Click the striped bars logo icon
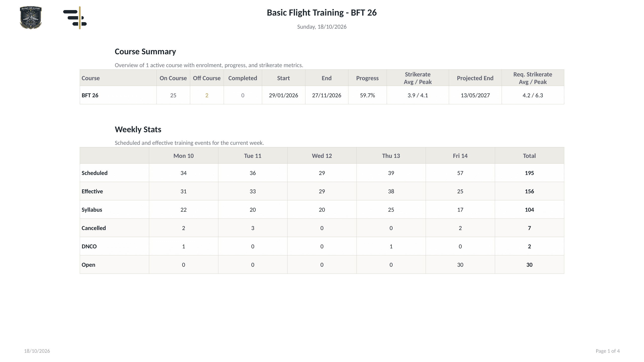The width and height of the screenshot is (644, 362). 75,18
